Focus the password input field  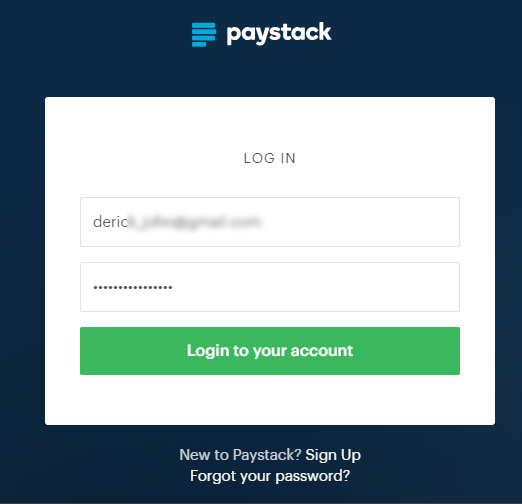[x=270, y=287]
